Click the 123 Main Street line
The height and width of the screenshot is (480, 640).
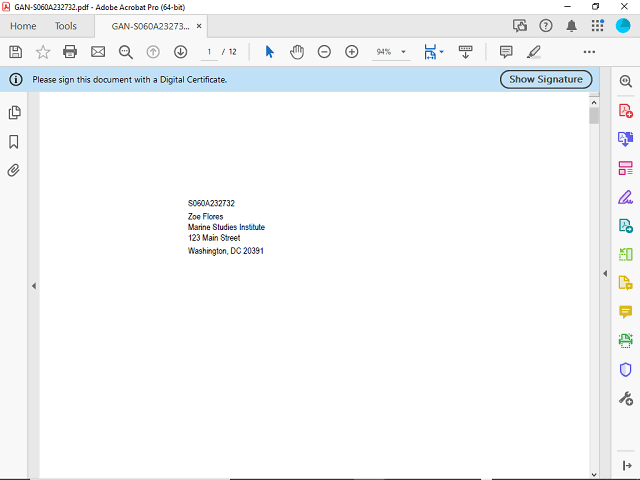214,238
